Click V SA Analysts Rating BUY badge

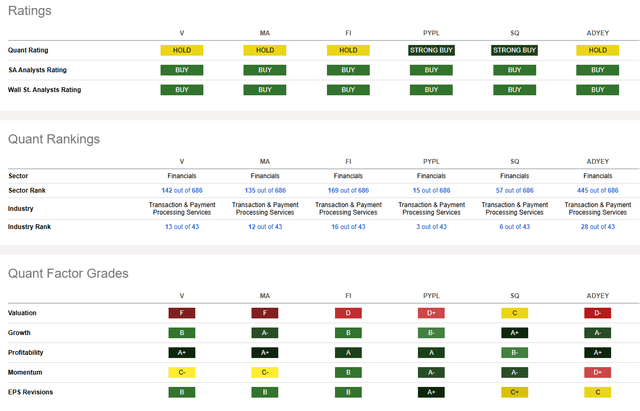182,70
